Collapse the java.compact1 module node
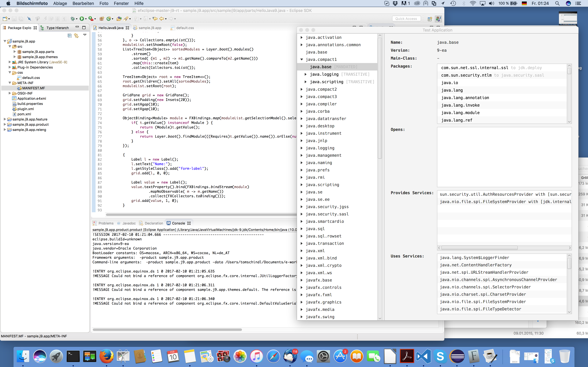 tap(302, 59)
